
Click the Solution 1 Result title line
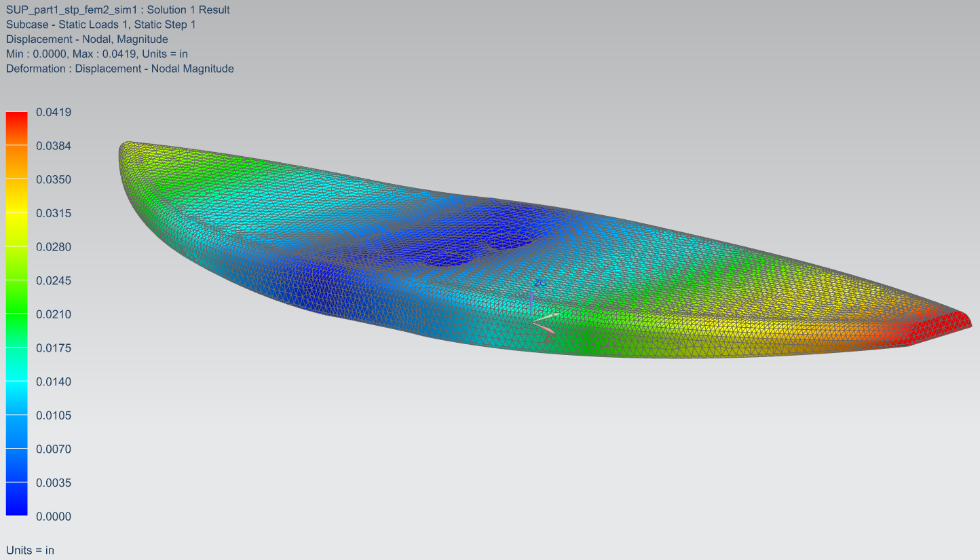pos(117,10)
